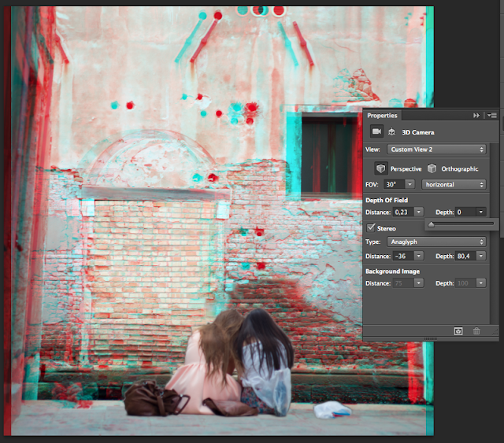Select the Orthographic cube icon
Screen dimensions: 504x443
tap(432, 168)
